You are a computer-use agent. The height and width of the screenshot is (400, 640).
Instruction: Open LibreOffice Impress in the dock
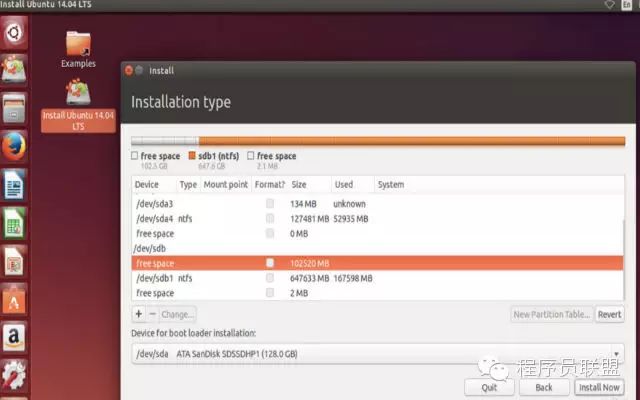click(14, 261)
